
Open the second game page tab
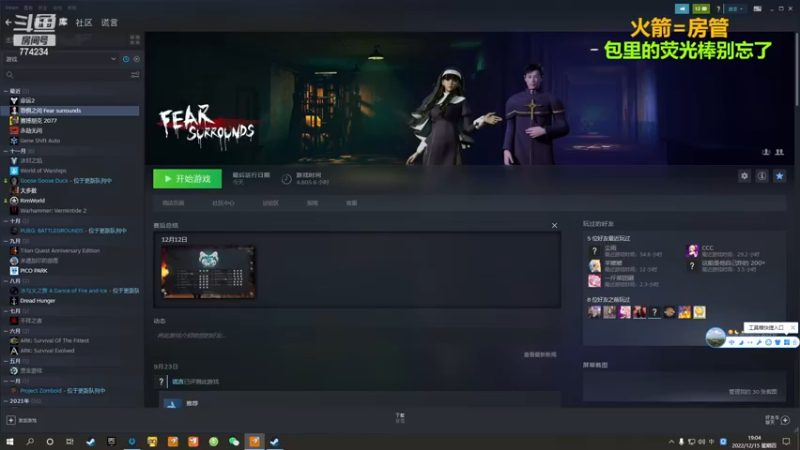(223, 203)
